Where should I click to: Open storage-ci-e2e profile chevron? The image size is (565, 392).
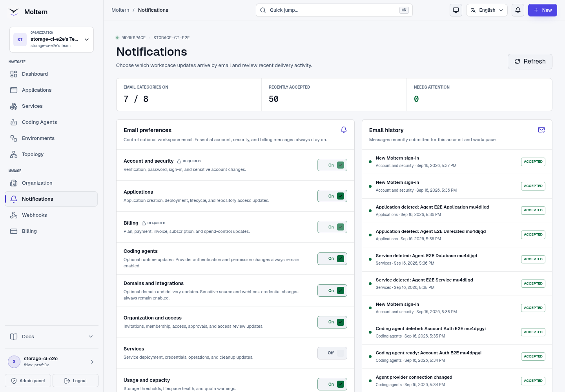[92, 362]
